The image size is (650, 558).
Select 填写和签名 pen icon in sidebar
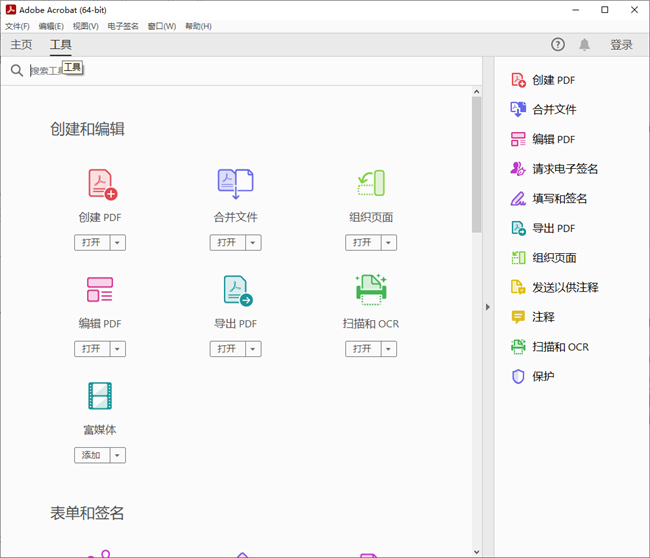[518, 199]
